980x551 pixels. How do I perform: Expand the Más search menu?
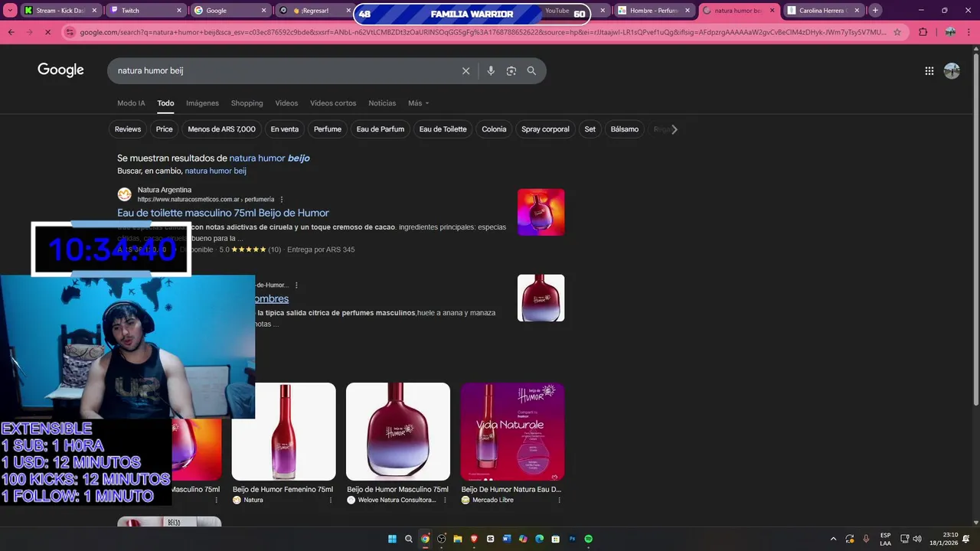click(x=418, y=103)
